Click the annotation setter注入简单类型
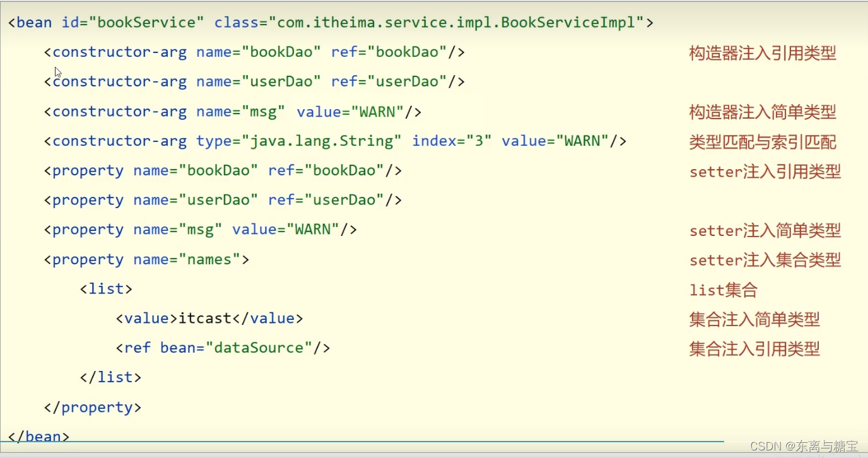 click(x=765, y=230)
